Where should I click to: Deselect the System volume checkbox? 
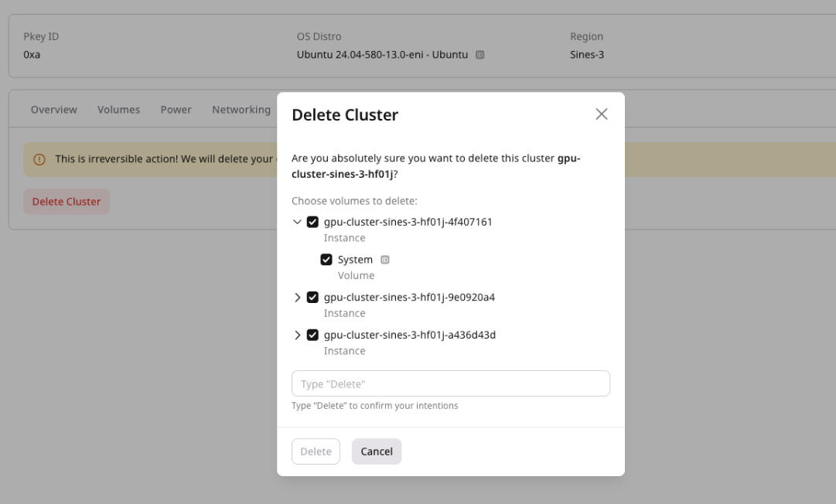[x=326, y=259]
